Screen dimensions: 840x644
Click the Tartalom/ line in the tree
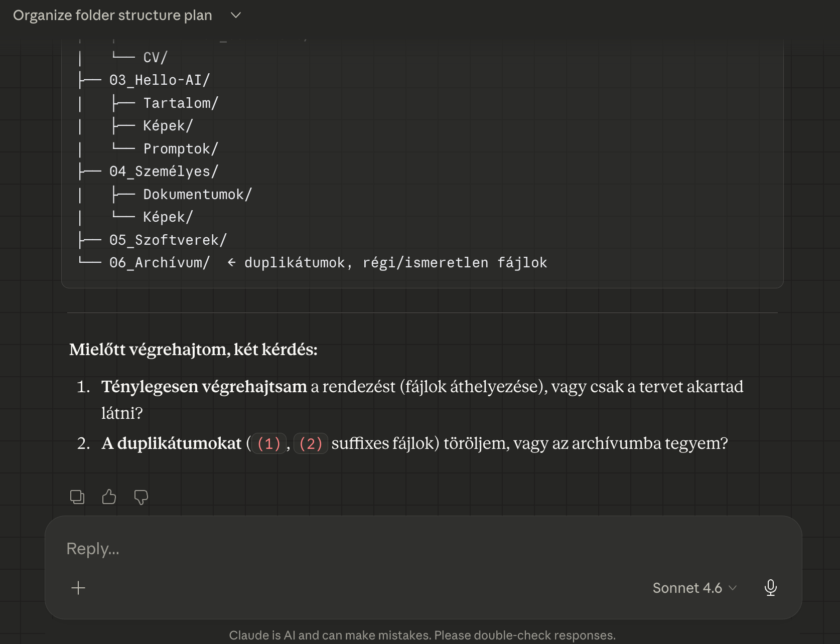pos(181,103)
